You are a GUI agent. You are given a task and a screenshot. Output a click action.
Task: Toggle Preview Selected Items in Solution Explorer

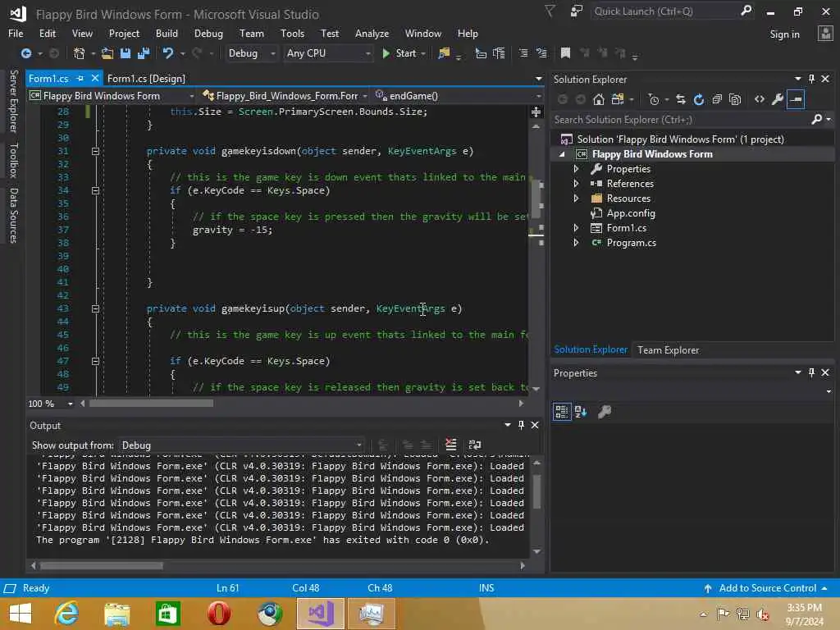click(x=796, y=99)
